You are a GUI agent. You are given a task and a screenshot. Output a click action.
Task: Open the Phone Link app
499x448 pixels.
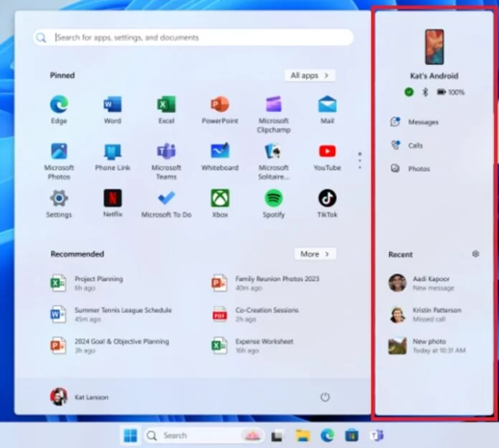pos(112,157)
